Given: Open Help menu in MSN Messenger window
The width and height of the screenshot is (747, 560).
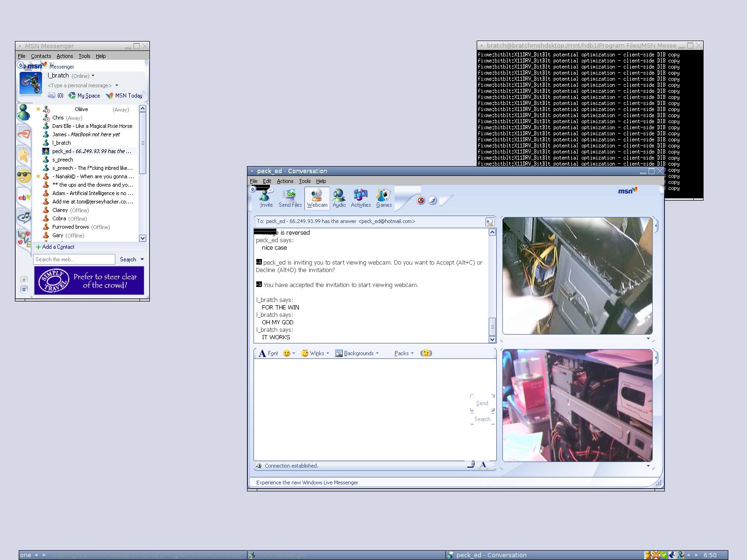Looking at the screenshot, I should (101, 56).
